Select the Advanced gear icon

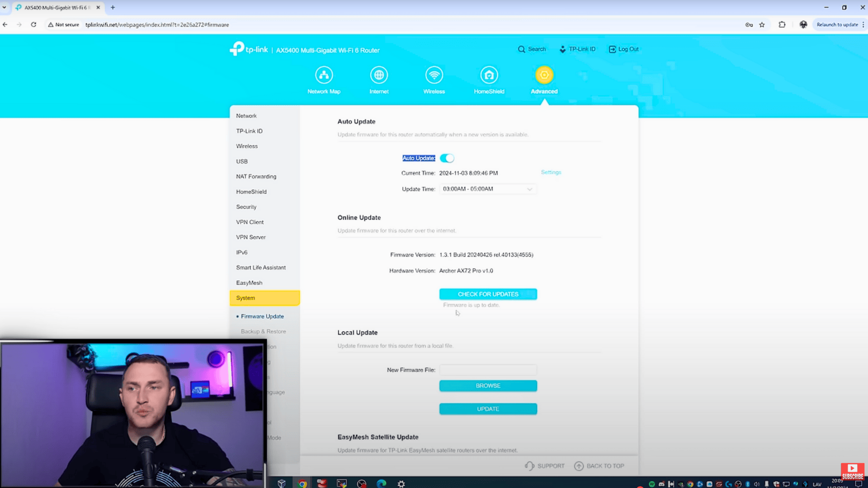pos(544,75)
